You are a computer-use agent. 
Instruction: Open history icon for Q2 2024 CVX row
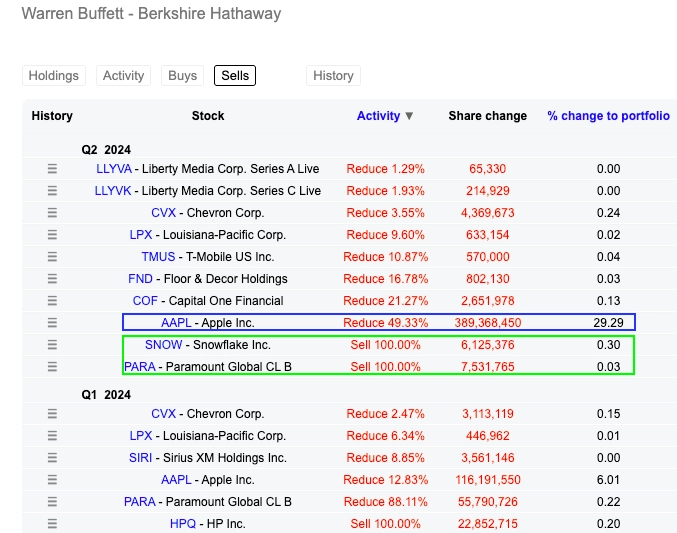pyautogui.click(x=52, y=213)
